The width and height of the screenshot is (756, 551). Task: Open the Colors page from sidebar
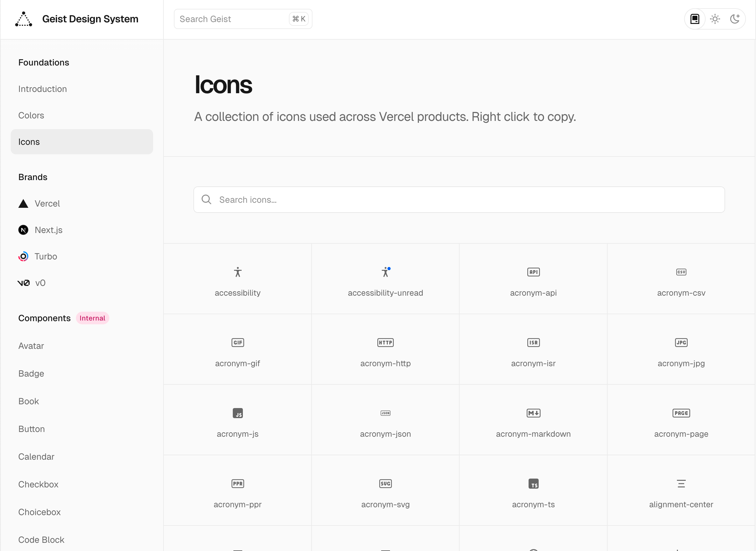click(31, 115)
